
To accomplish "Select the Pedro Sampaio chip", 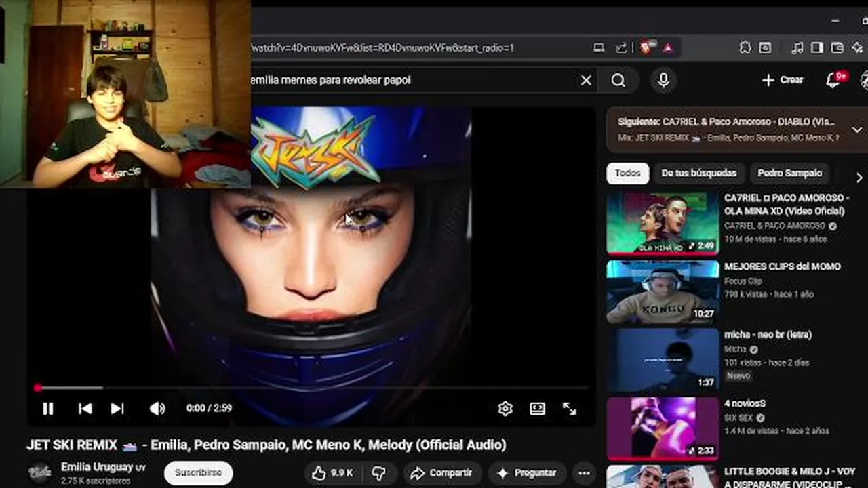I will (789, 174).
